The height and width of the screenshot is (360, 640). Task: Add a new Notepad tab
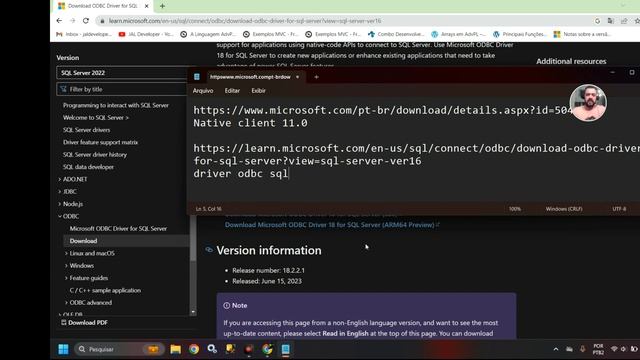tap(316, 77)
